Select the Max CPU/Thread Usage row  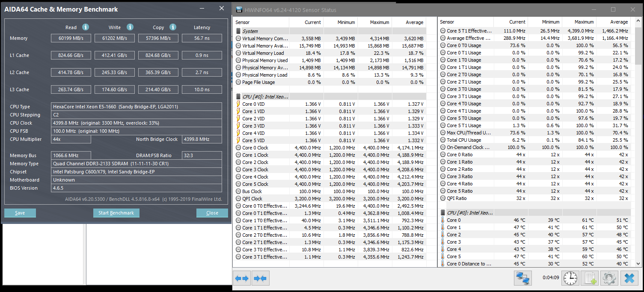point(534,133)
